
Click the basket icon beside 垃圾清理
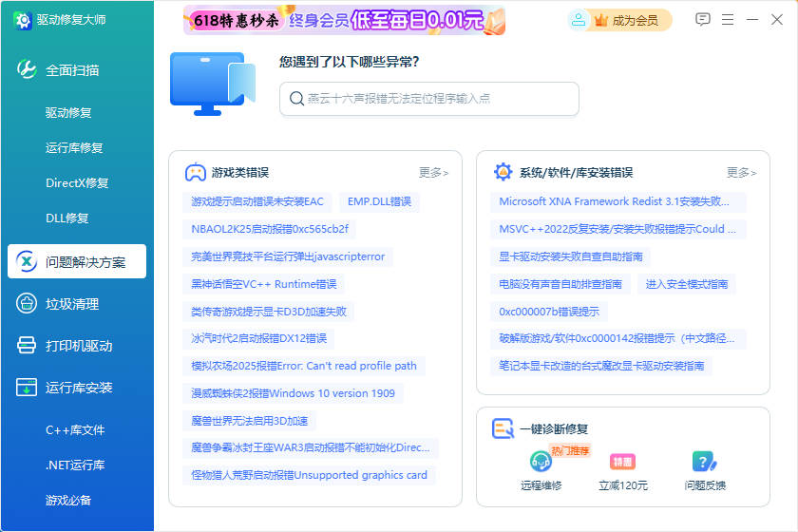27,303
